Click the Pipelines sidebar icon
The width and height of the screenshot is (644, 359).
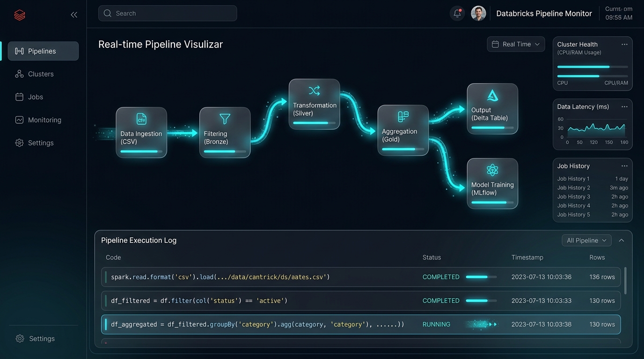(x=19, y=51)
